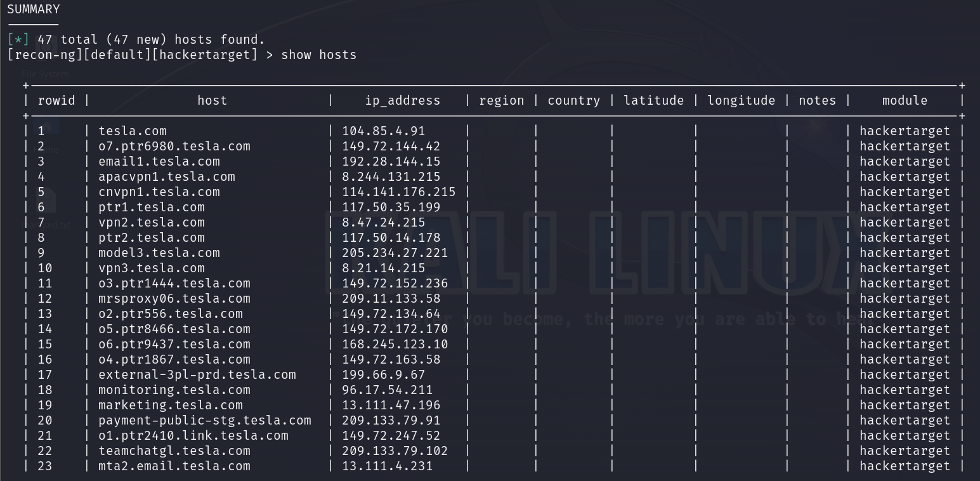980x481 pixels.
Task: Select IP address 209.11.133.58
Action: point(391,298)
